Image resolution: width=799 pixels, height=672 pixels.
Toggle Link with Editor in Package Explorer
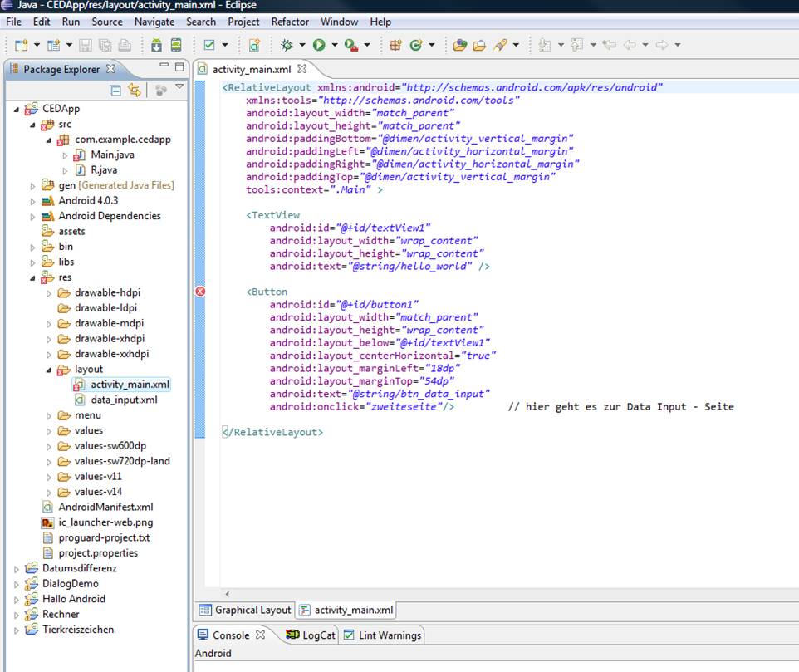point(134,91)
